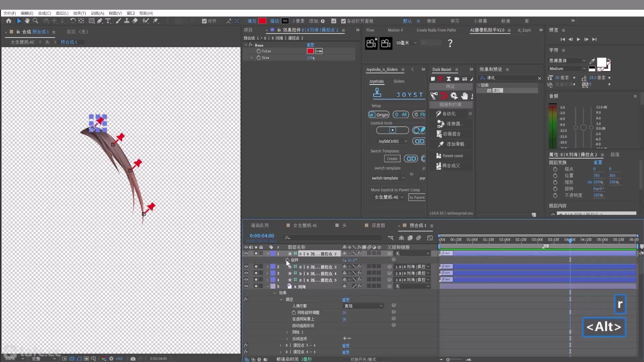Viewport: 644px width, 362px height.
Task: Select the Rectangle shape tool
Action: 91,21
